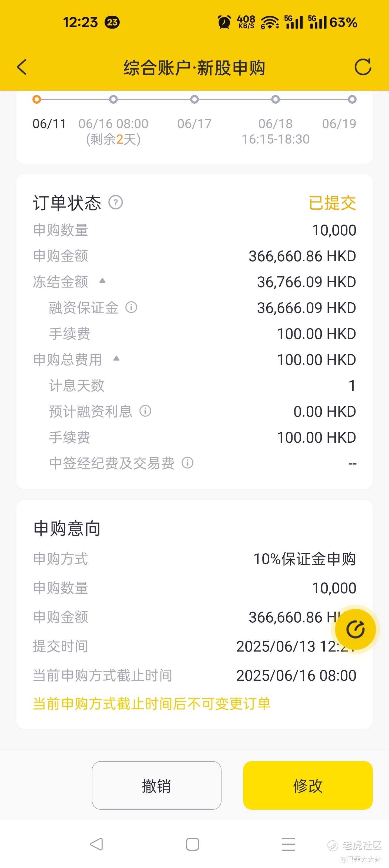Tap the 撤销 button
Image resolution: width=389 pixels, height=868 pixels.
(156, 785)
